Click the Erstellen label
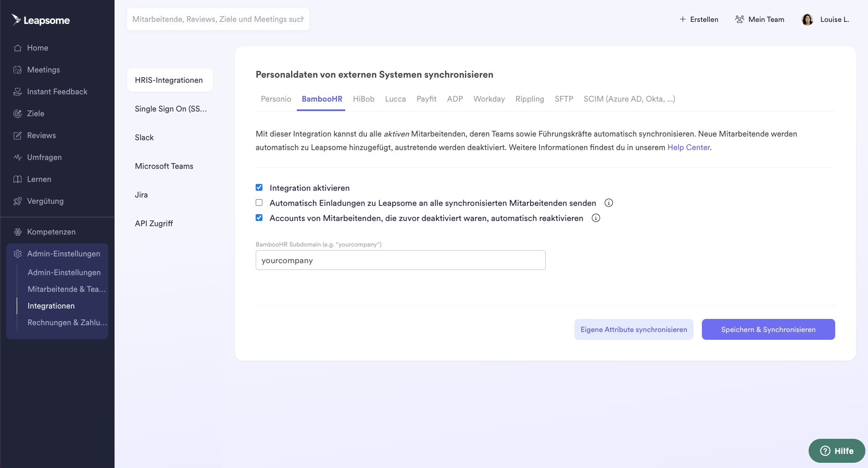The height and width of the screenshot is (468, 868). pyautogui.click(x=704, y=19)
